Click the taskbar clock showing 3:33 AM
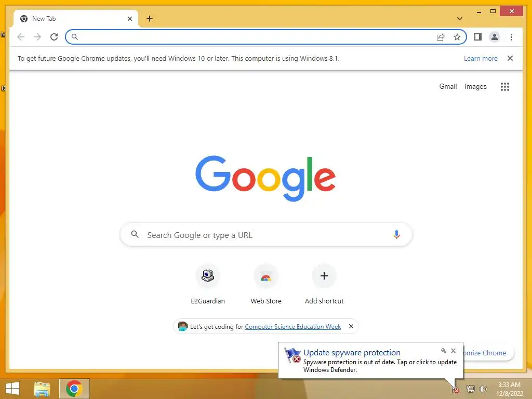Screen dimensions: 532x399 pos(509,389)
